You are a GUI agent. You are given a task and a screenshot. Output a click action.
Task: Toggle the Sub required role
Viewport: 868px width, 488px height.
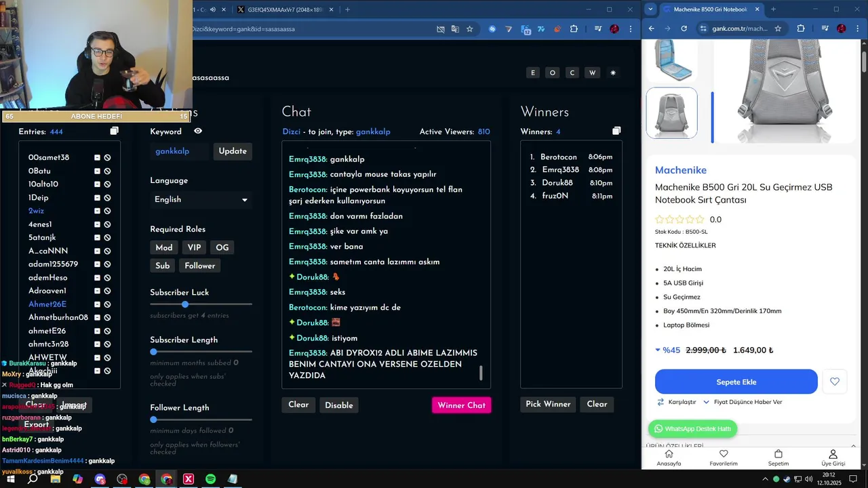click(163, 266)
